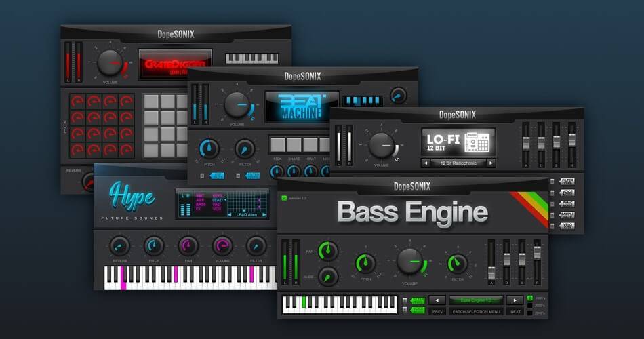Click the green highlighted key on Bass Engine keyboard
The width and height of the screenshot is (644, 339).
pyautogui.click(x=304, y=302)
